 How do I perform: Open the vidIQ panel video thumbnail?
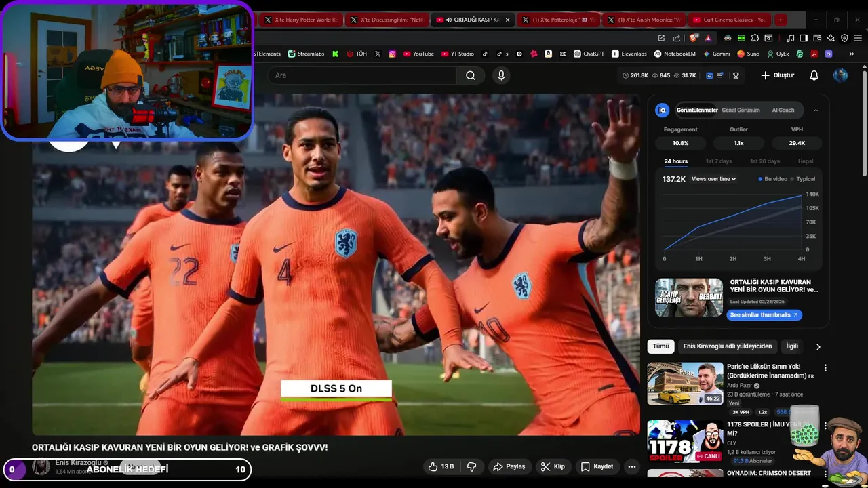coord(689,298)
